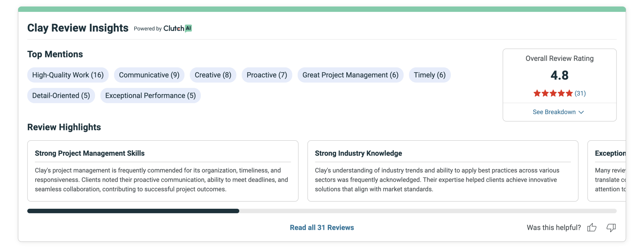Click the thumbs down icon
The width and height of the screenshot is (644, 247).
[x=611, y=227]
